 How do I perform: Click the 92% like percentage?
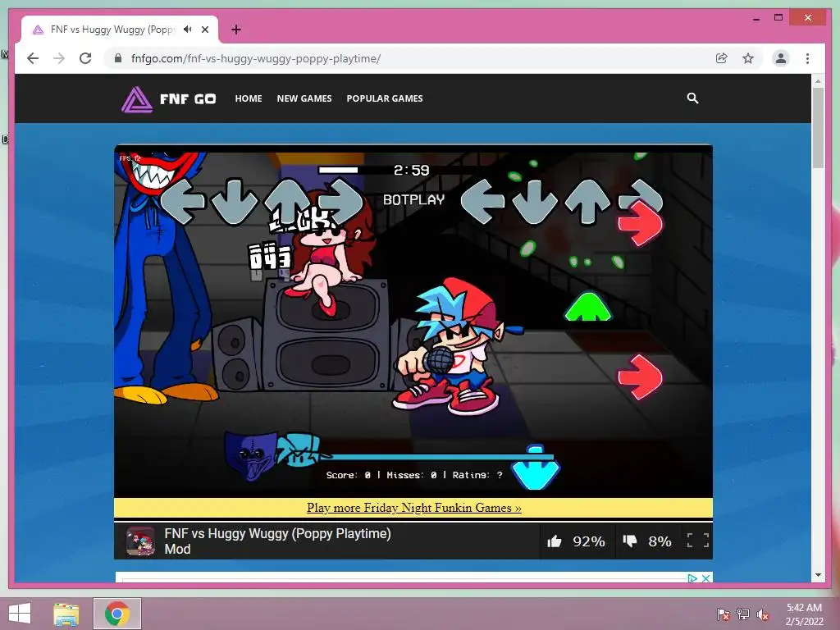click(589, 541)
